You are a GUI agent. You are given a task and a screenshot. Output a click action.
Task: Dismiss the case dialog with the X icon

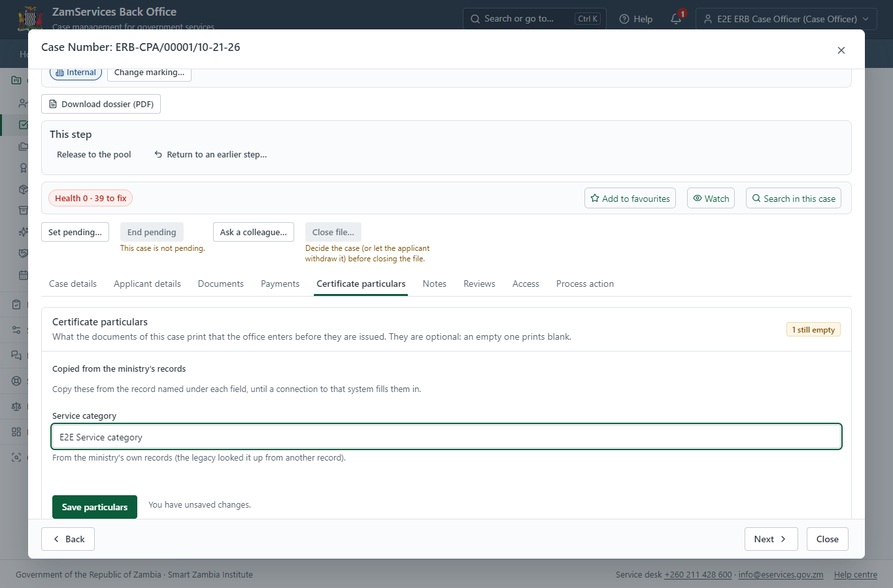click(x=841, y=50)
